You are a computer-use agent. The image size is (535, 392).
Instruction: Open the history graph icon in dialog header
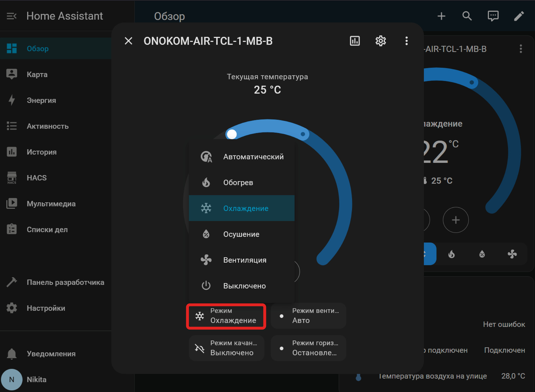point(355,41)
